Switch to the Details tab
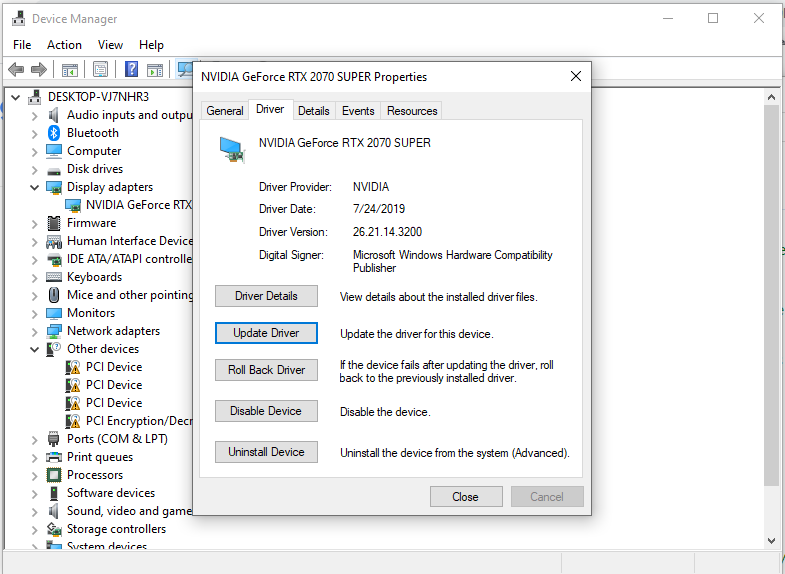 (x=313, y=111)
